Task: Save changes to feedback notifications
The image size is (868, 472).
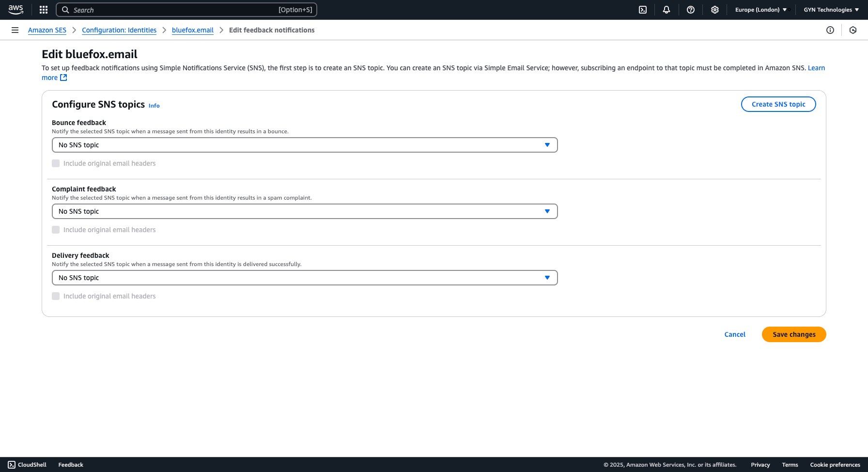Action: (794, 334)
